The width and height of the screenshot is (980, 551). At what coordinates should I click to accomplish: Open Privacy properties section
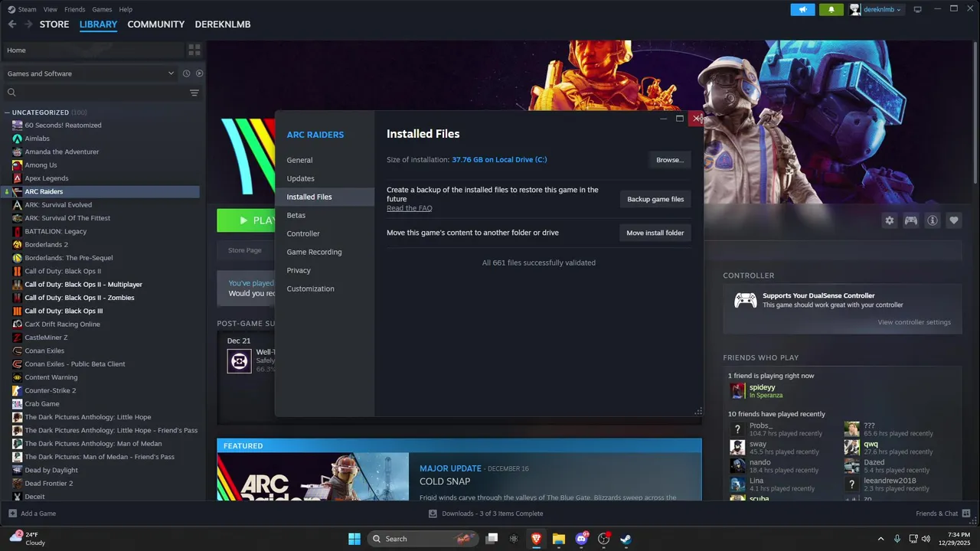(325, 270)
